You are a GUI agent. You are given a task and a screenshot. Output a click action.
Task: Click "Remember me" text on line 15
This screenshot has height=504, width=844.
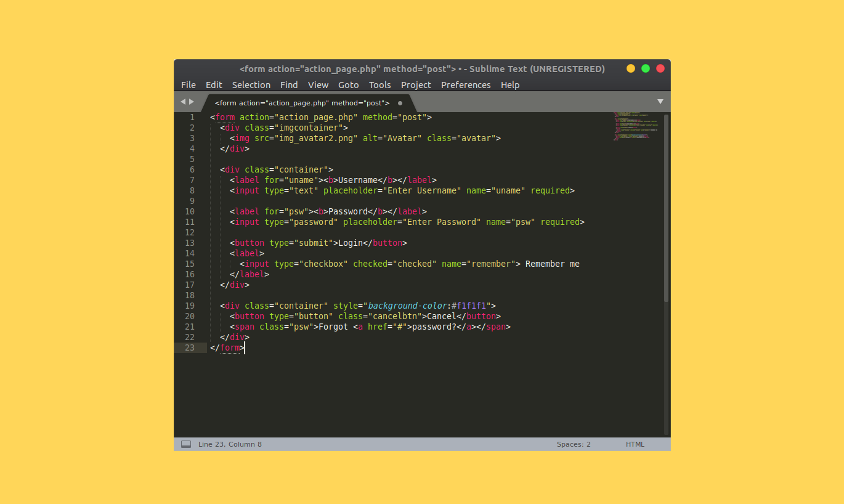click(x=553, y=264)
